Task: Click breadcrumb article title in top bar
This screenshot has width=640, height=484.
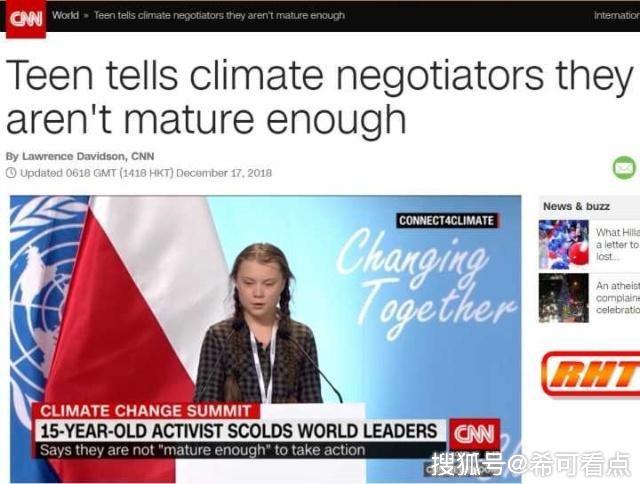Action: tap(219, 16)
